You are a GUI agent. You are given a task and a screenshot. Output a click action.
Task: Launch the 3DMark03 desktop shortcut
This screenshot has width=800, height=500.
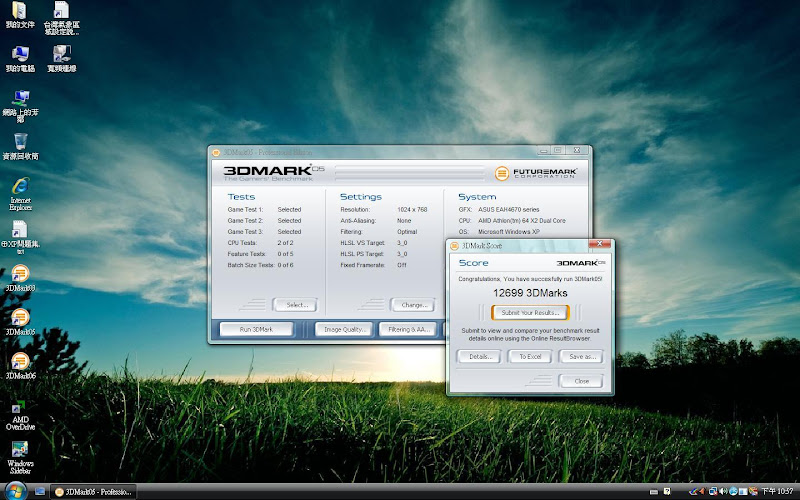click(20, 279)
